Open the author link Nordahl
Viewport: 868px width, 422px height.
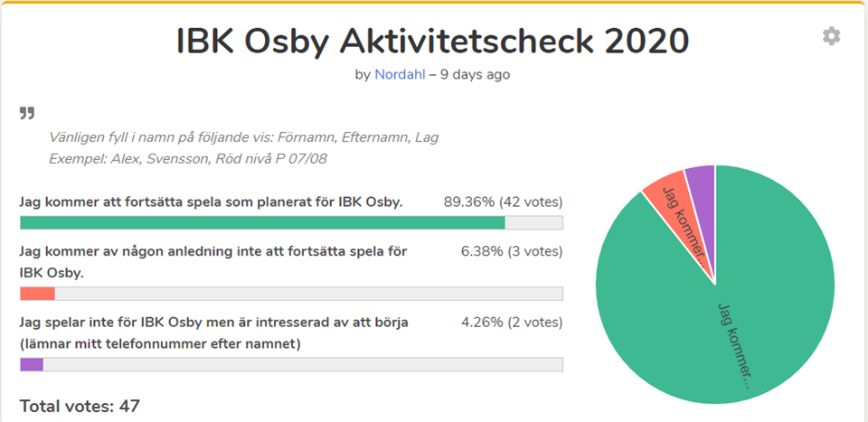[x=400, y=75]
